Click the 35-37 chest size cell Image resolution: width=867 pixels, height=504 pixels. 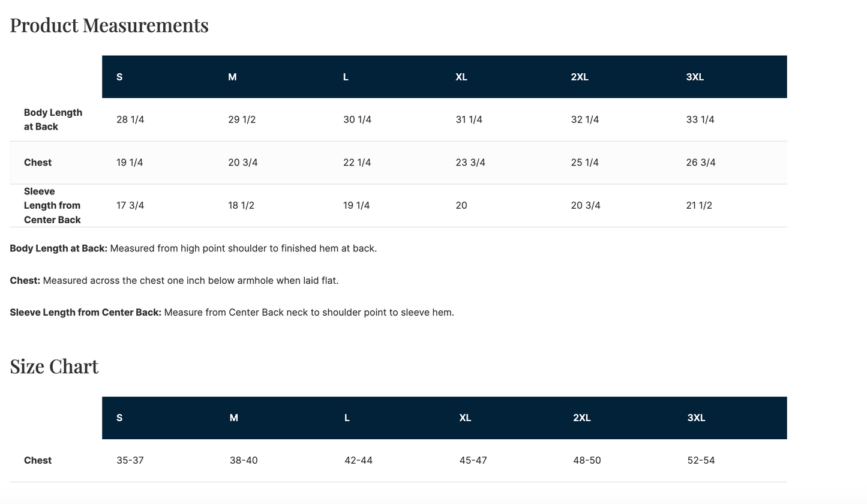(x=130, y=460)
